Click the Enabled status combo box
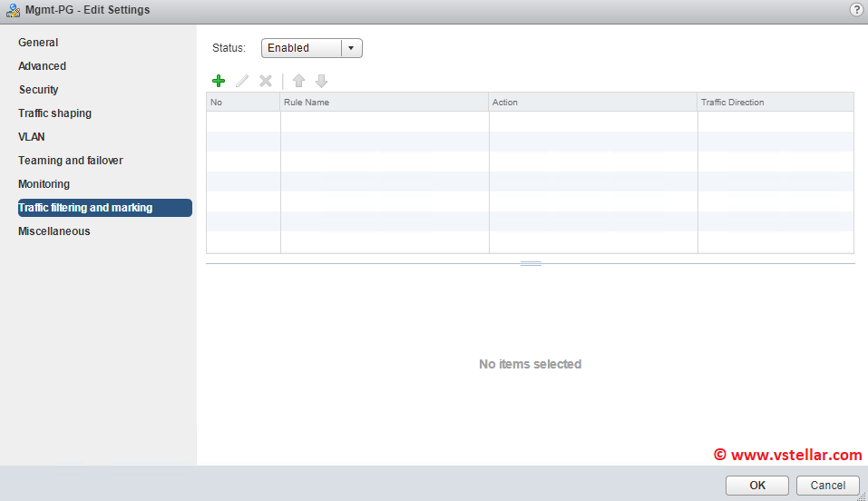The width and height of the screenshot is (868, 501). (x=302, y=48)
